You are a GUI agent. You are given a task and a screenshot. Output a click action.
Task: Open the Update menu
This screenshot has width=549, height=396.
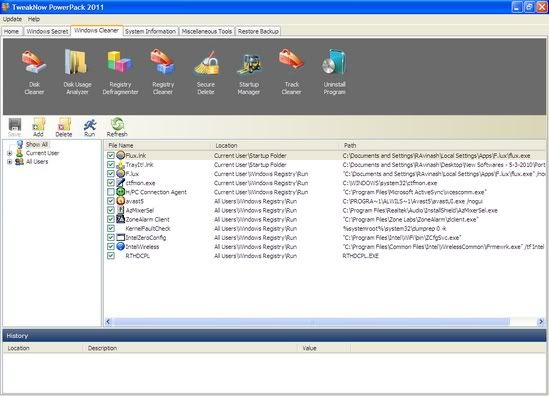(12, 19)
